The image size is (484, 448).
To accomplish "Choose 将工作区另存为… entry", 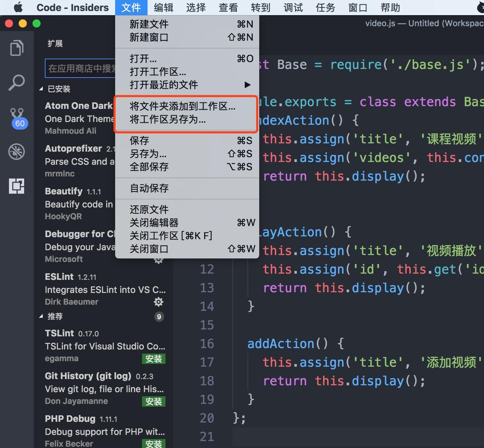I will click(x=187, y=119).
